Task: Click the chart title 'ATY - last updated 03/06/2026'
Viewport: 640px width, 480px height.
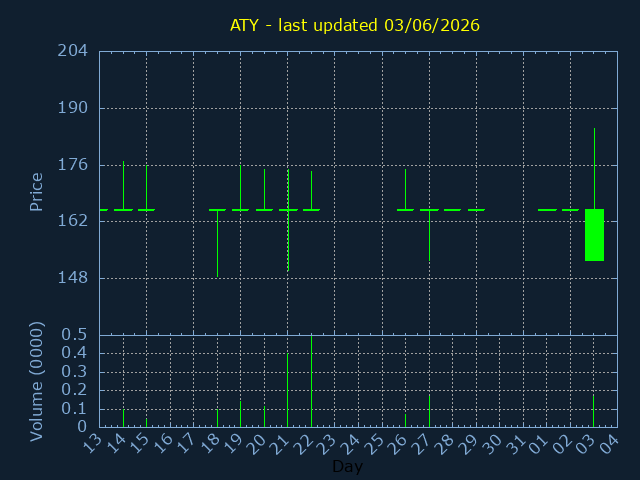Action: 355,25
